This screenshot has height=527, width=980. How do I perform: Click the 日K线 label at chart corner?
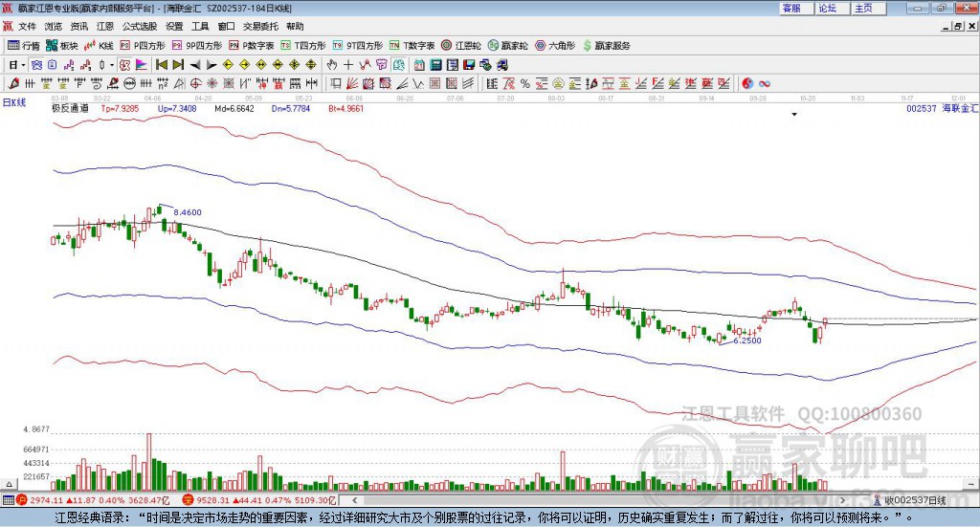(x=14, y=103)
